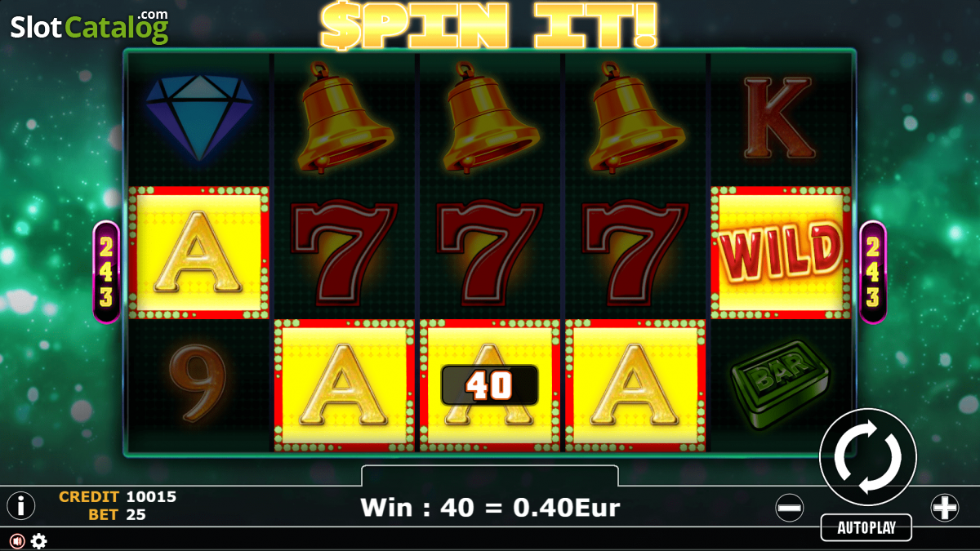Open the settings gear icon

pyautogui.click(x=38, y=540)
